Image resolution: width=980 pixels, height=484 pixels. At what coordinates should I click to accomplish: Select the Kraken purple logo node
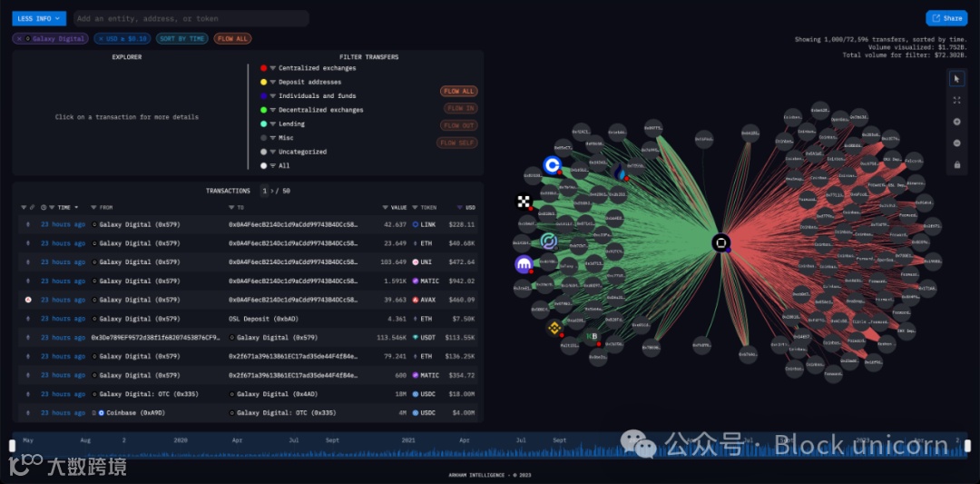(x=524, y=264)
